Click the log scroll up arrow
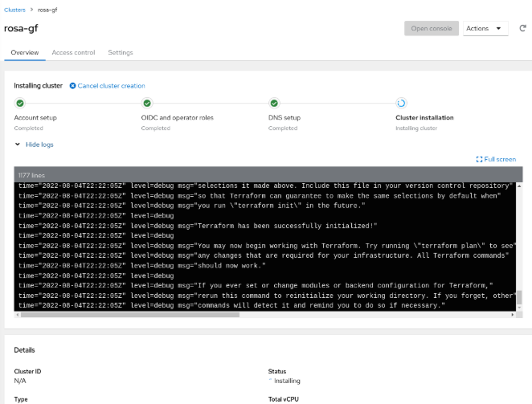The height and width of the screenshot is (404, 532). 519,186
